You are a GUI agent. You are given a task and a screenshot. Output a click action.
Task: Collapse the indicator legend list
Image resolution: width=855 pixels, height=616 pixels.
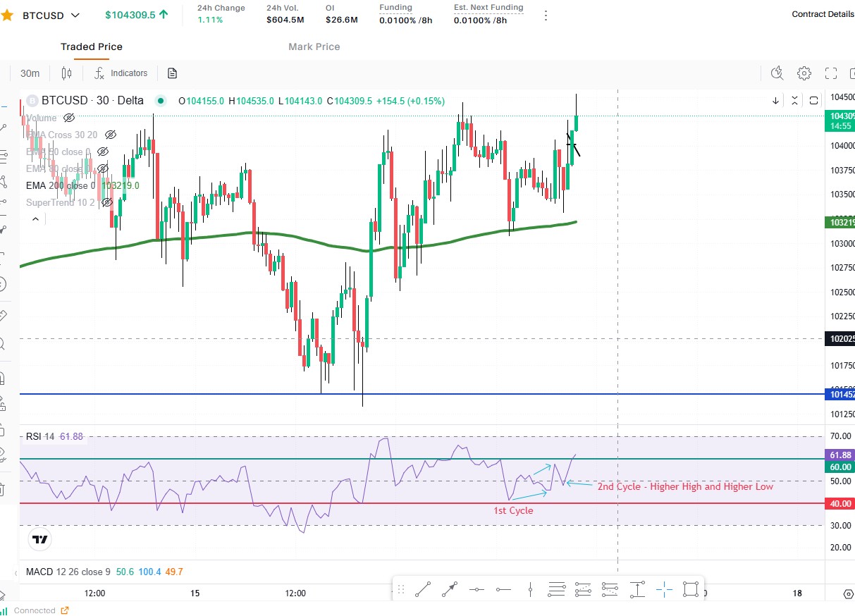tap(35, 218)
